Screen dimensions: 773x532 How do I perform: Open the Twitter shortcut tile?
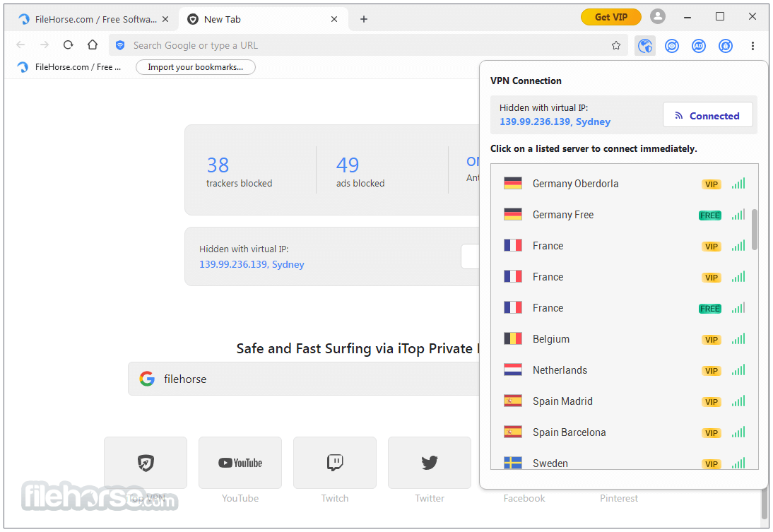pos(430,463)
